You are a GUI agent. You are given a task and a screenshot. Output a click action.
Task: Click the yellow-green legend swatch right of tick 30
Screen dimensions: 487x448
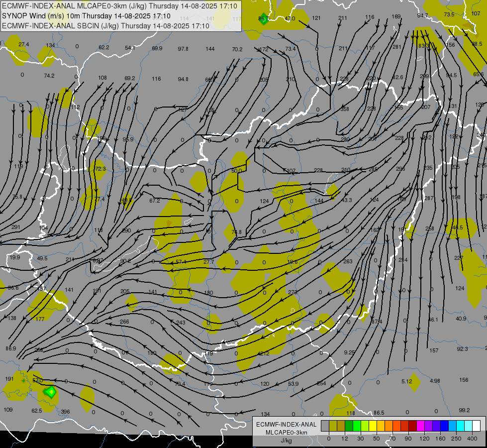coord(365,426)
